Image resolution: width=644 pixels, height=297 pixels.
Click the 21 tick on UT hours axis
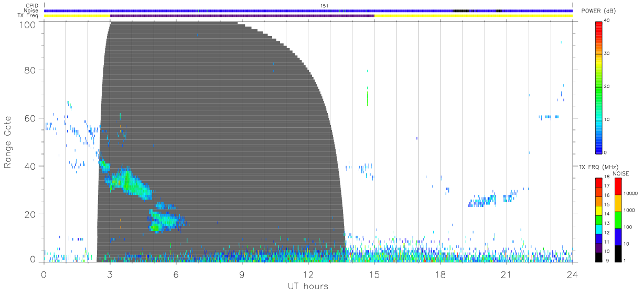coord(507,274)
